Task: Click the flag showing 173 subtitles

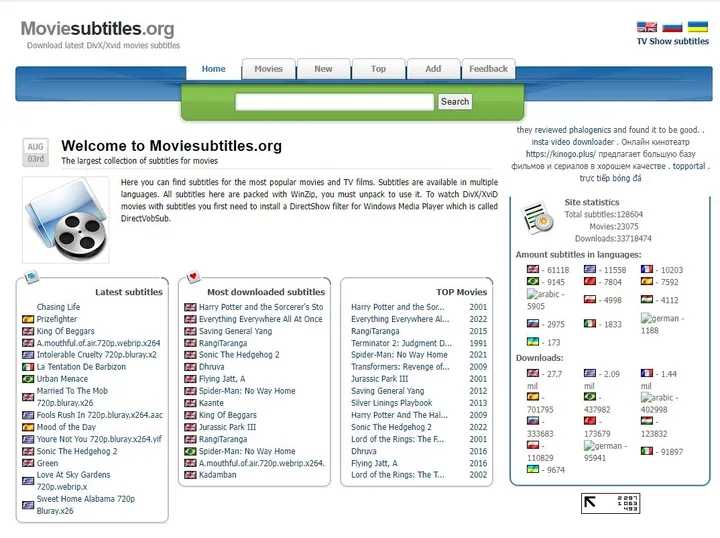Action: [533, 342]
